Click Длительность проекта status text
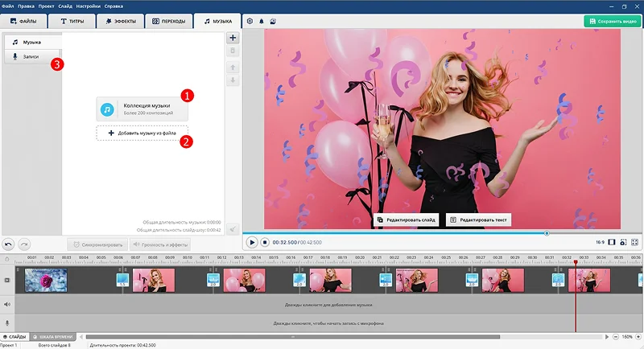This screenshot has height=349, width=644. 123,345
